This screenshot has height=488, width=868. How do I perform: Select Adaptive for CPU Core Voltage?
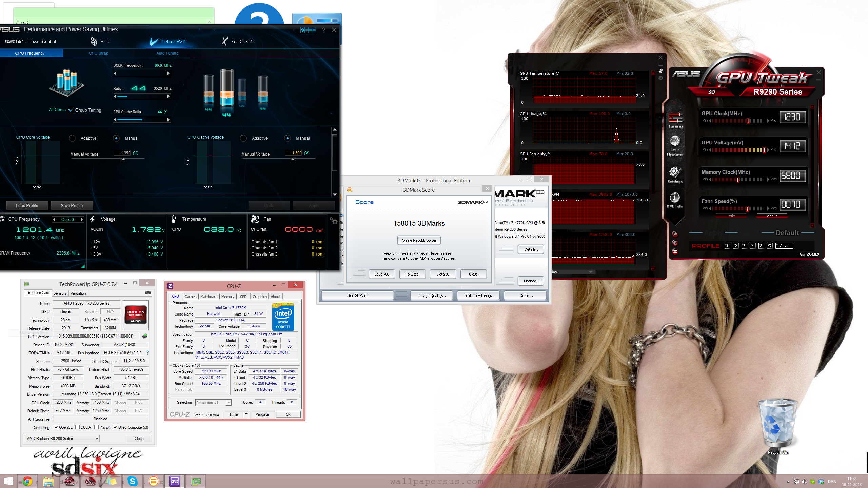[72, 138]
